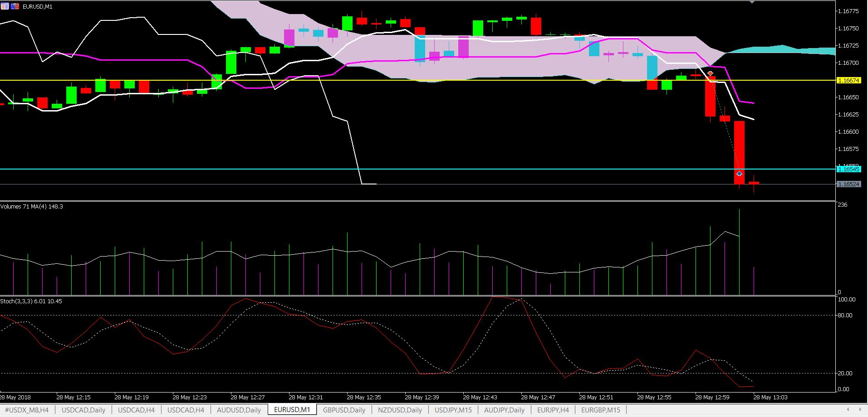Image resolution: width=868 pixels, height=417 pixels.
Task: Click the cyan 1.16545 price label
Action: [x=848, y=169]
